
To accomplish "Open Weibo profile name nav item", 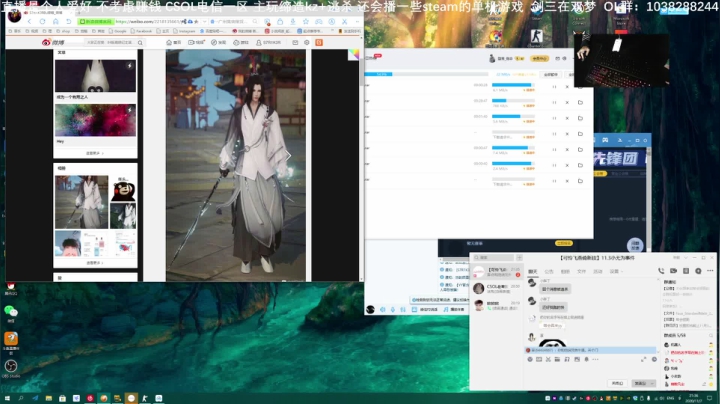I will point(268,42).
